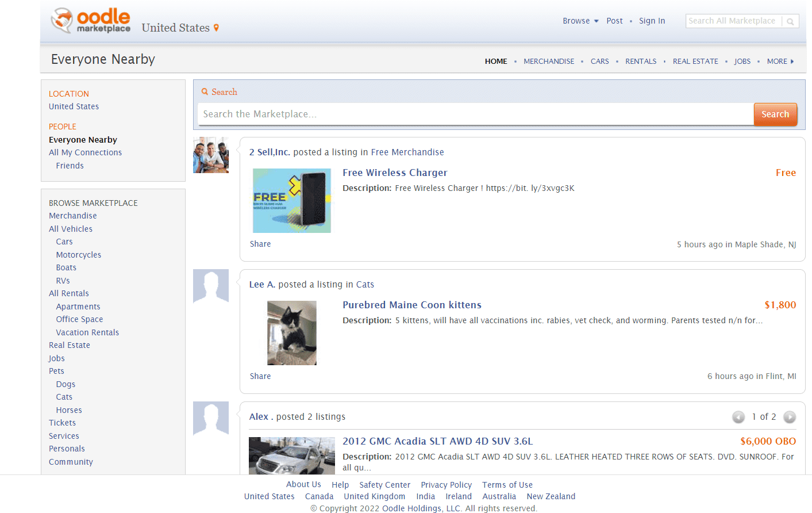The width and height of the screenshot is (812, 513).
Task: Open Privacy Policy footer link
Action: pyautogui.click(x=446, y=485)
